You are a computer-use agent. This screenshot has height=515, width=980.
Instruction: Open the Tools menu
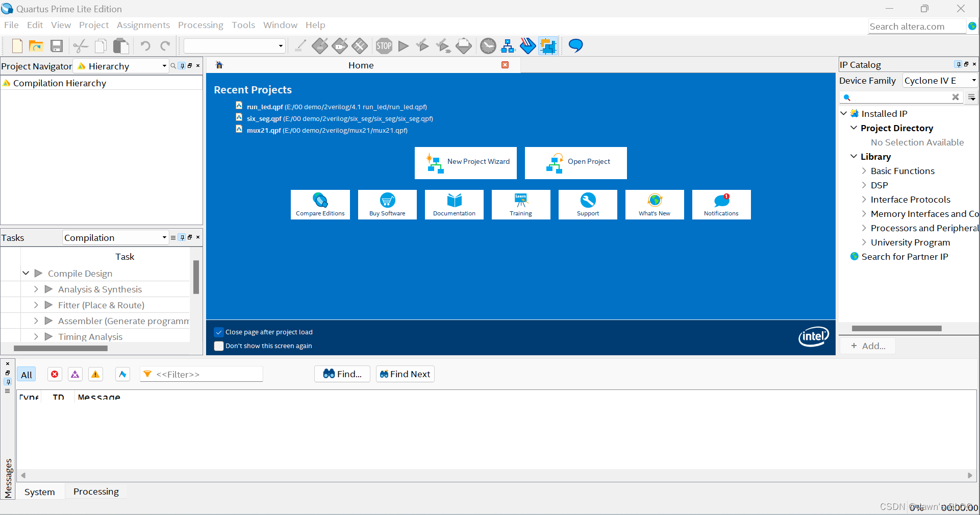coord(243,25)
